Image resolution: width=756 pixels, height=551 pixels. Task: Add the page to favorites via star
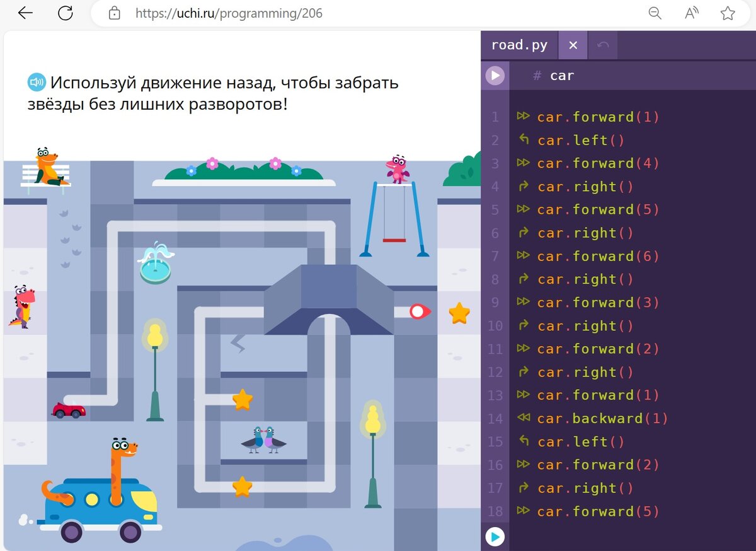click(728, 13)
